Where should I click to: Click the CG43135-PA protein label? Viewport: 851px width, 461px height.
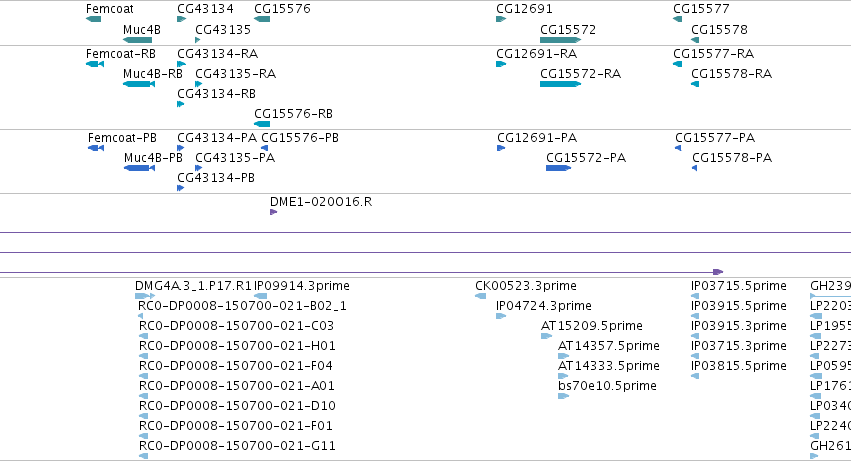235,158
